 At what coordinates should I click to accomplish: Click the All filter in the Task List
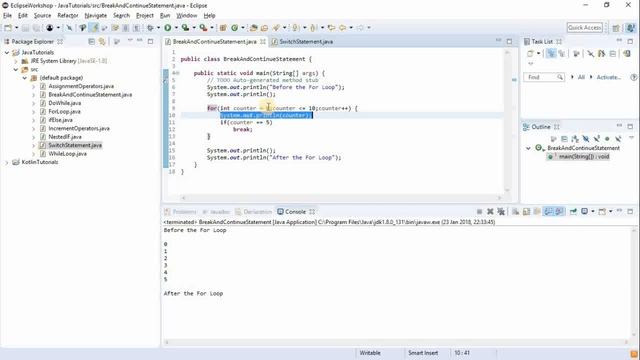coord(581,77)
